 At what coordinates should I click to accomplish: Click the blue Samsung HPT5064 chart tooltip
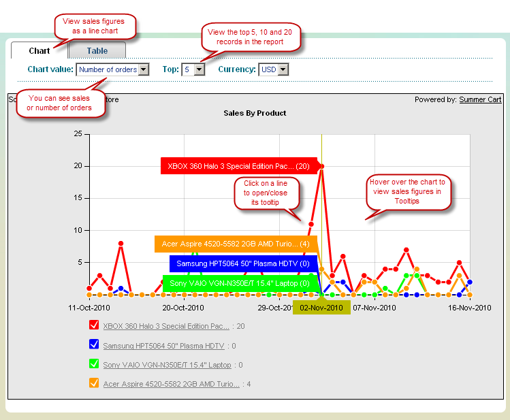tap(242, 263)
